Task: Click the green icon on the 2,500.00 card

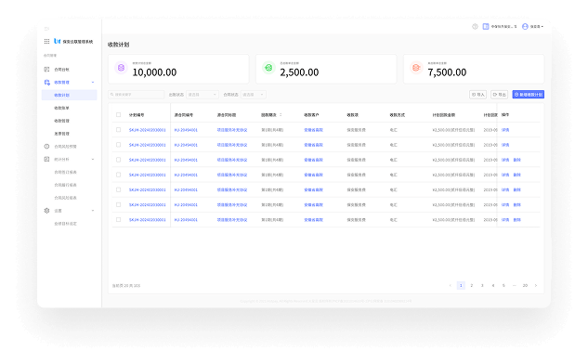Action: point(268,68)
